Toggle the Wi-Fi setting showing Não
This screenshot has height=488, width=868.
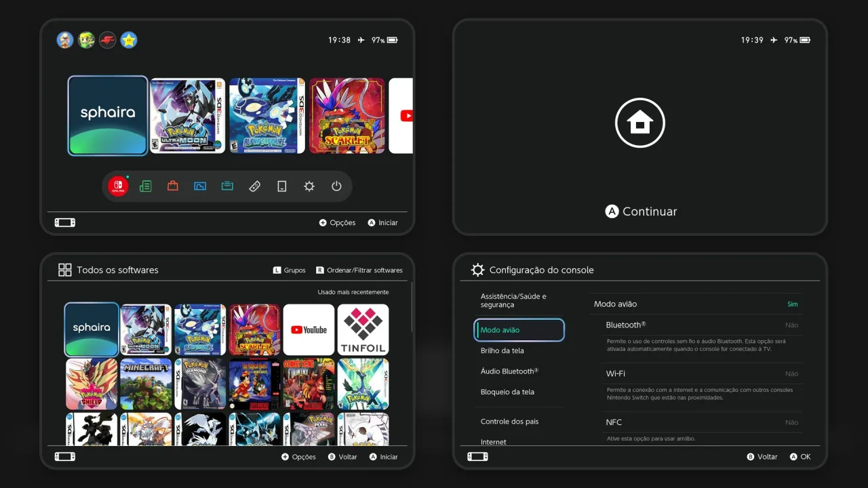[x=702, y=373]
